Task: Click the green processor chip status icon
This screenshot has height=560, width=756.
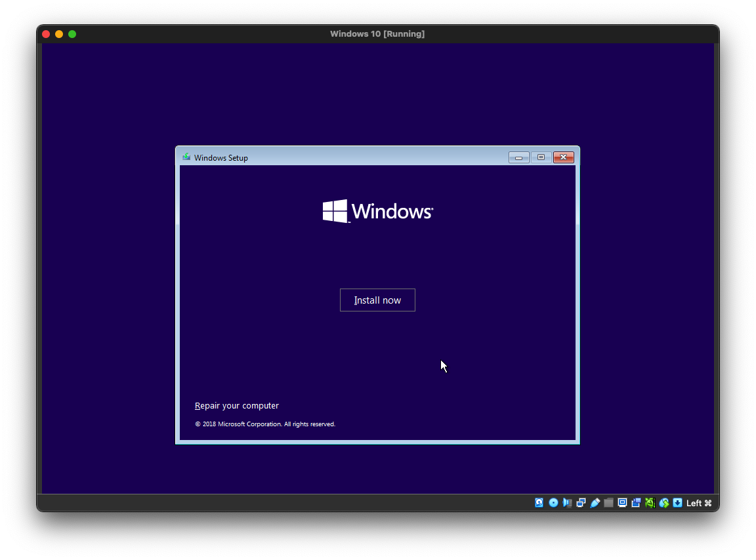Action: click(x=650, y=503)
